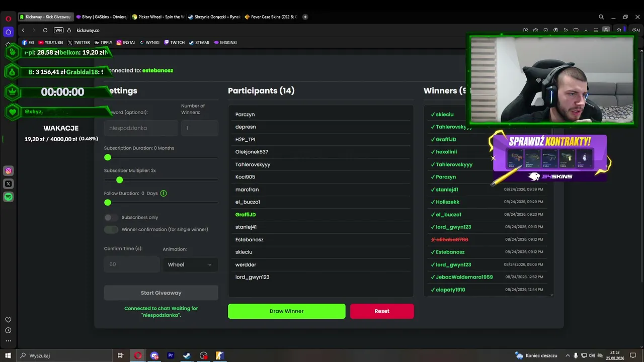The width and height of the screenshot is (644, 362).
Task: Click the tab search magnifier icon
Action: 601,17
